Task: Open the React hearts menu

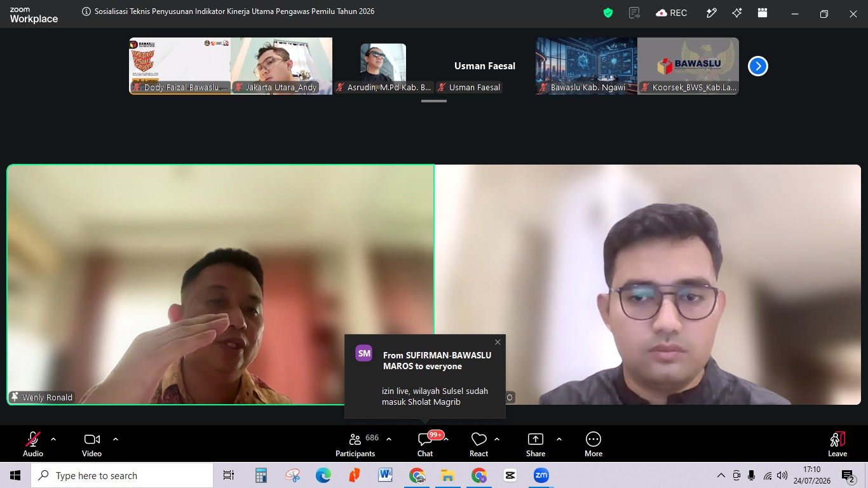Action: 478,444
